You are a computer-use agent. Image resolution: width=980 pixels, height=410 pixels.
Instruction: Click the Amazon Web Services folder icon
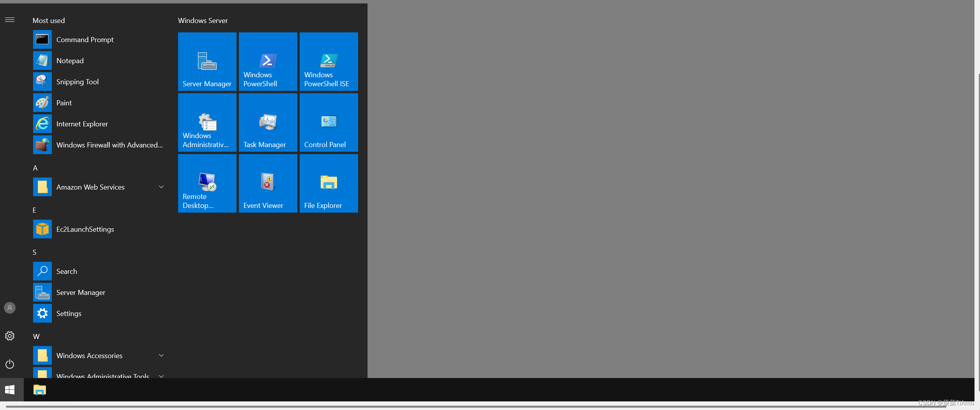point(42,187)
